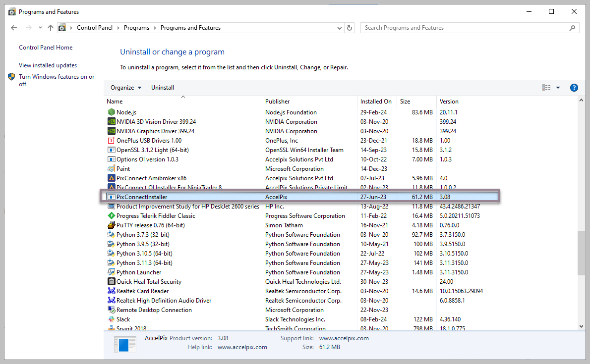Click the Options OI version icon
The width and height of the screenshot is (590, 364).
(112, 159)
